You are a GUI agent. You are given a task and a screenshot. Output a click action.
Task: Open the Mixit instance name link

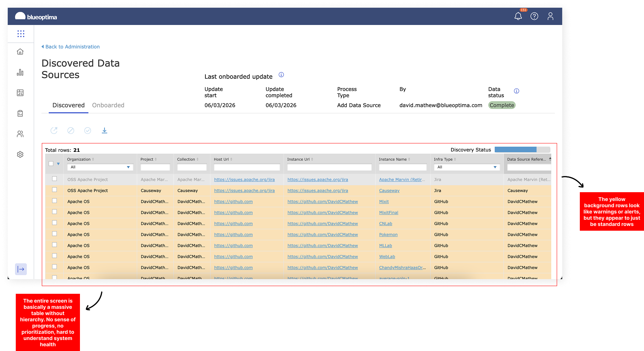tap(384, 202)
